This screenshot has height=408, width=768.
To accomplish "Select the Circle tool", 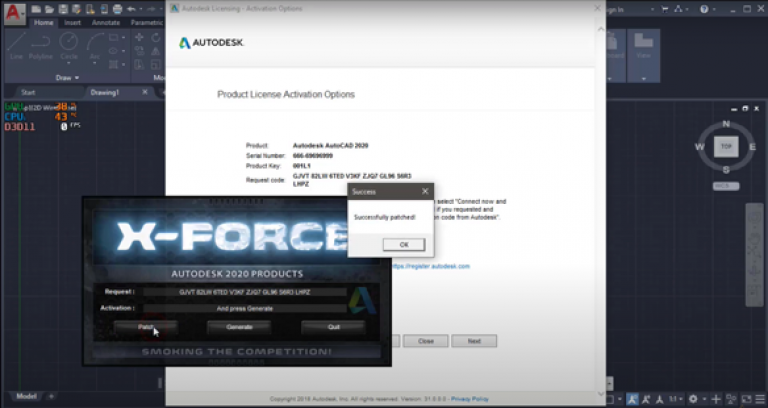I will point(69,46).
